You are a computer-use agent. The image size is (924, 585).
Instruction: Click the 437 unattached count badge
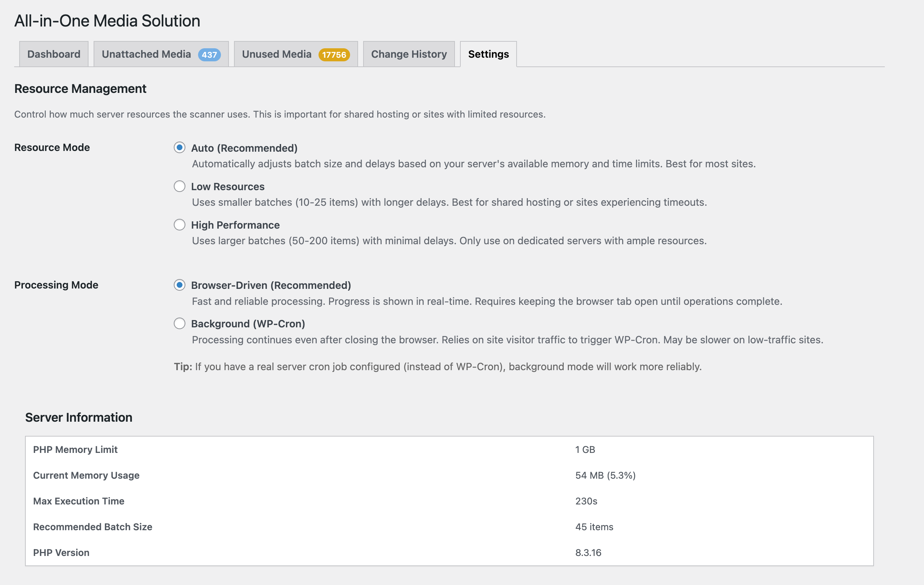tap(209, 55)
